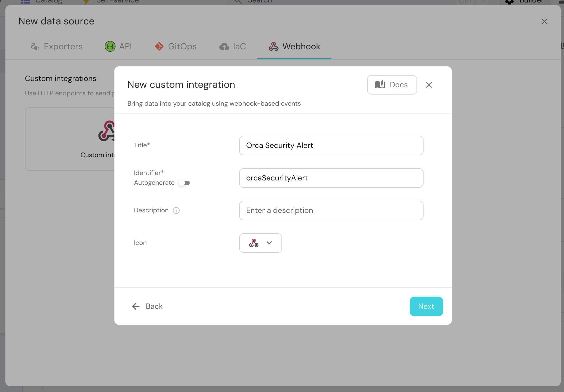The width and height of the screenshot is (564, 392).
Task: Click the Back arrow icon
Action: click(136, 306)
